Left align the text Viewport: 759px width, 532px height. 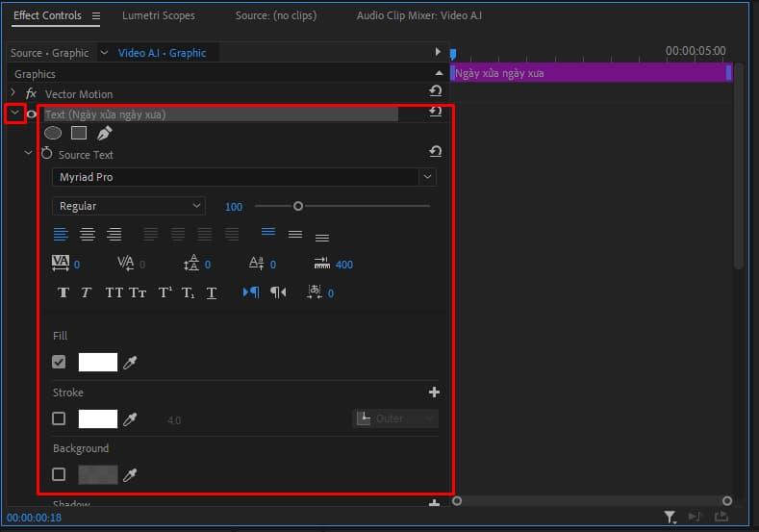[x=61, y=235]
